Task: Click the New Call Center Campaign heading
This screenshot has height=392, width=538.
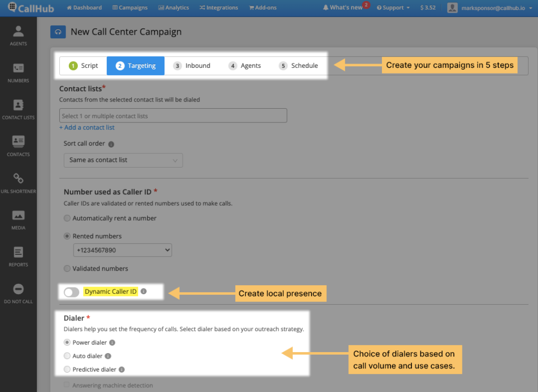Action: click(126, 32)
